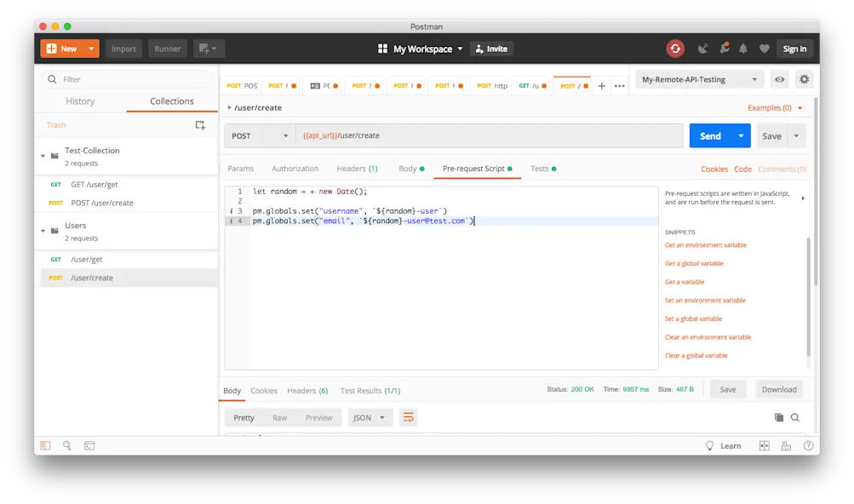Image resolution: width=854 pixels, height=504 pixels.
Task: Switch to two-pane view icon
Action: pyautogui.click(x=765, y=446)
